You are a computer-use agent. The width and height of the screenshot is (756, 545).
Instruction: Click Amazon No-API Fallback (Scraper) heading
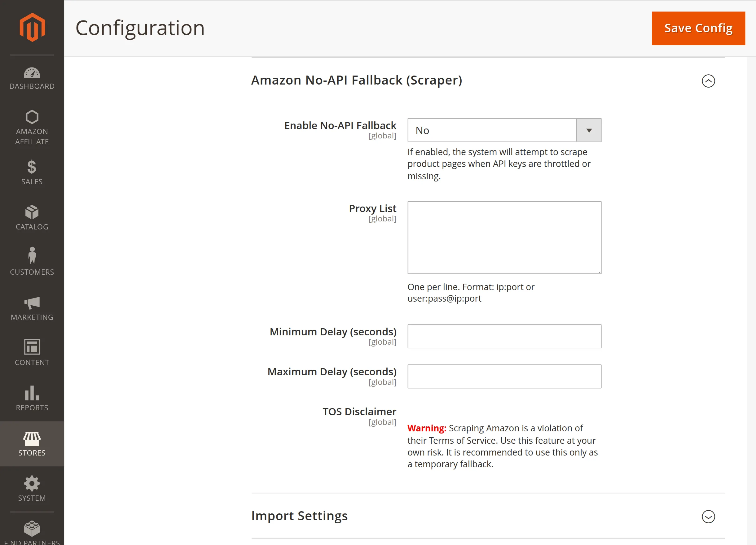tap(356, 80)
